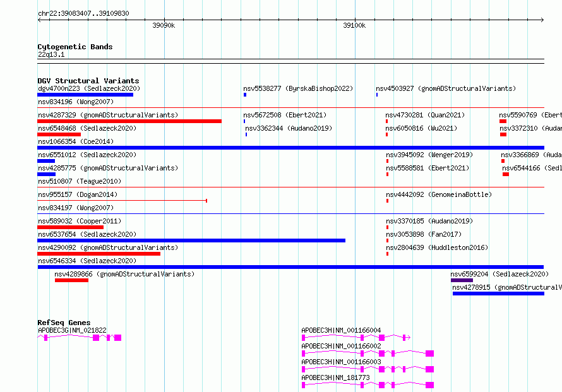Click nsv5538277 (ByrskaBishop2022) label

tap(298, 88)
